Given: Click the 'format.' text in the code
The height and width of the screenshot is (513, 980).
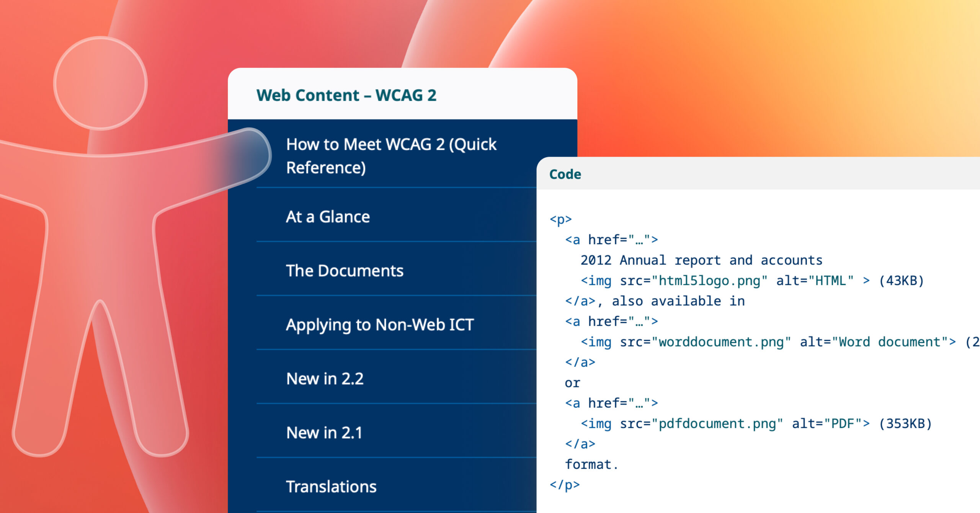Looking at the screenshot, I should coord(591,464).
